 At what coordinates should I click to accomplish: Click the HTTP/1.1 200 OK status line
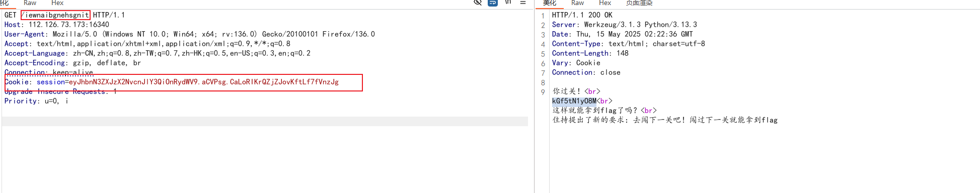[x=582, y=15]
